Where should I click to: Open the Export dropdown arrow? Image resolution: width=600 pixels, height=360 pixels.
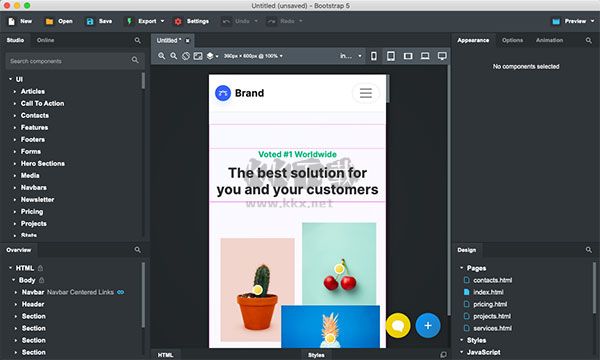point(162,21)
